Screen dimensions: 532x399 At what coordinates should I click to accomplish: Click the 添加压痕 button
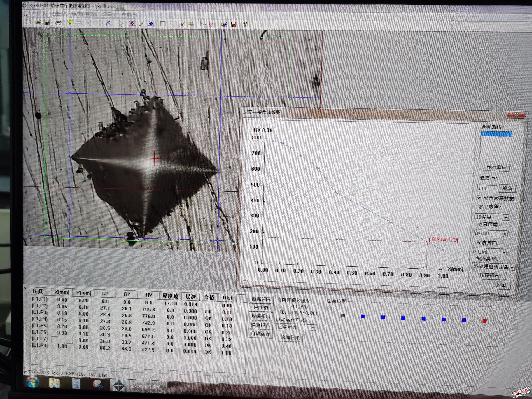point(290,337)
